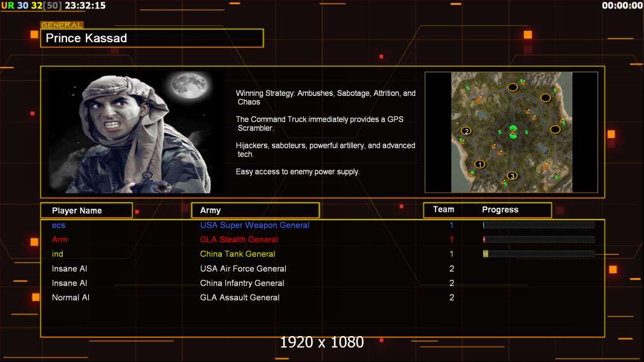Click the Player Name column header

pyautogui.click(x=86, y=211)
